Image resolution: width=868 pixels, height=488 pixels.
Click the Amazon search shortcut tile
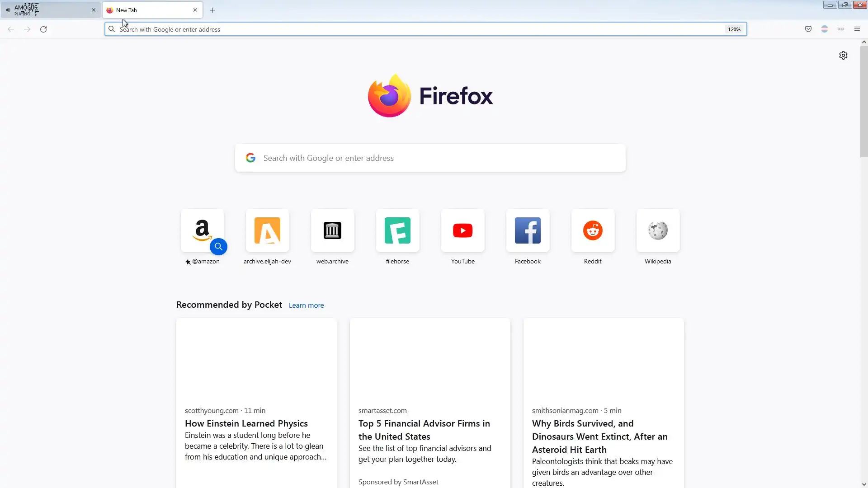coord(202,231)
